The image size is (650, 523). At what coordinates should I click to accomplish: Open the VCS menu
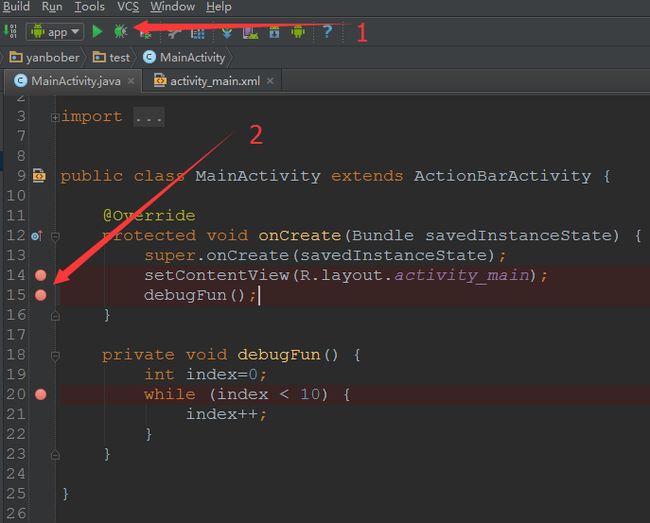click(x=128, y=7)
